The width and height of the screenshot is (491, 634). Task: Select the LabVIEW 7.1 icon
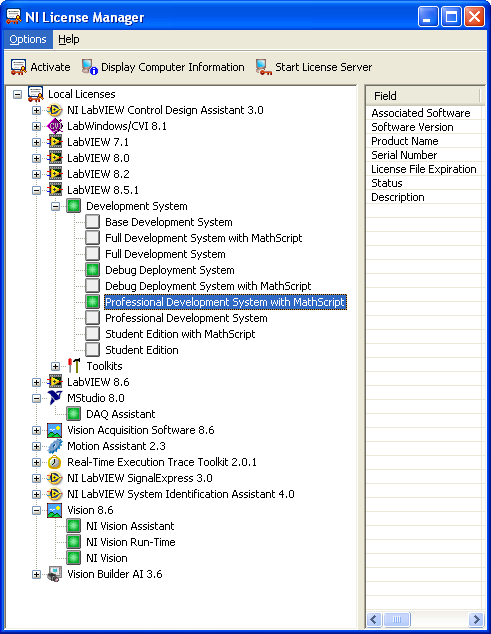coord(55,142)
